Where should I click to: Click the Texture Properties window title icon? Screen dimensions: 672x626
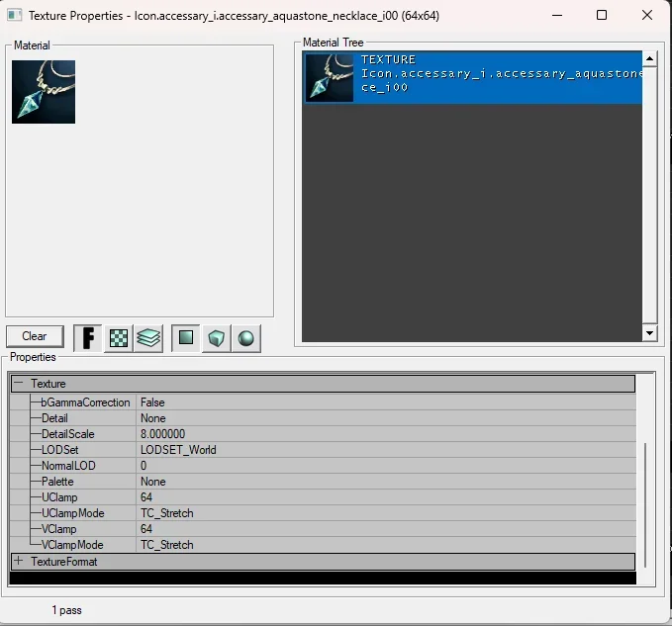click(x=14, y=16)
